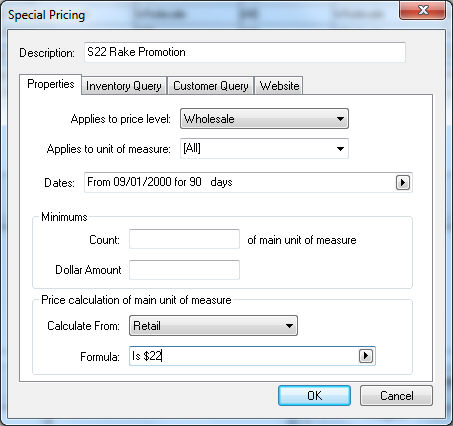The height and width of the screenshot is (426, 453).
Task: Place cursor in the Formula field
Action: 243,356
